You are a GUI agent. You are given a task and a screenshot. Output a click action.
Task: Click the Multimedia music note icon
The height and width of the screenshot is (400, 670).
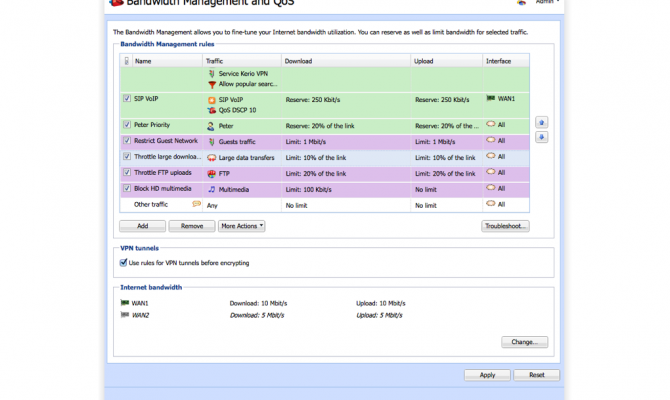pyautogui.click(x=212, y=189)
